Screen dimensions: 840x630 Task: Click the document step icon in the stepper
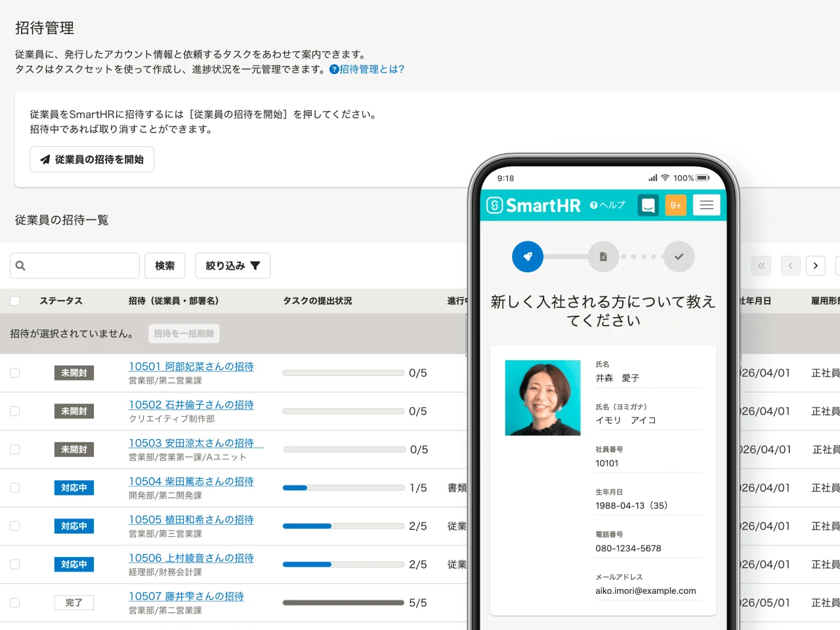pyautogui.click(x=603, y=257)
